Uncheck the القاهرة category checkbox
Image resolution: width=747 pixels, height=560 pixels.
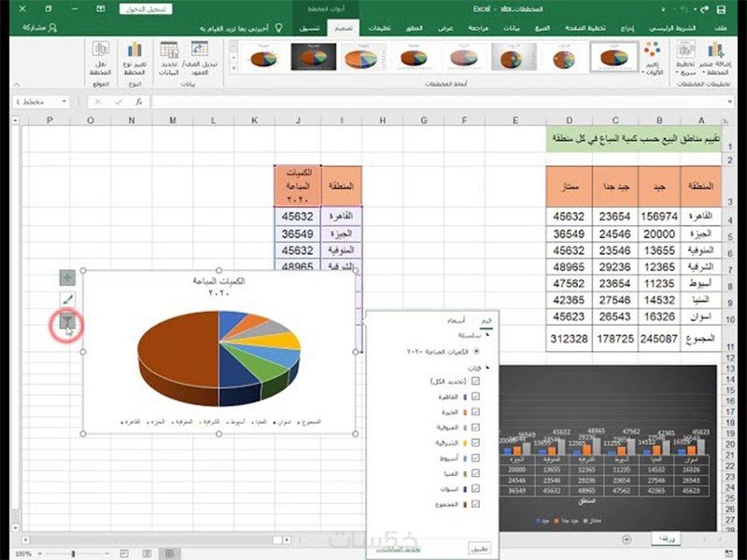click(475, 397)
